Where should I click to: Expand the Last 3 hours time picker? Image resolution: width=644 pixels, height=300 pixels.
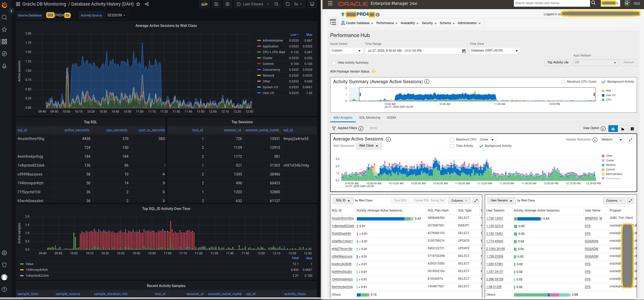(253, 4)
